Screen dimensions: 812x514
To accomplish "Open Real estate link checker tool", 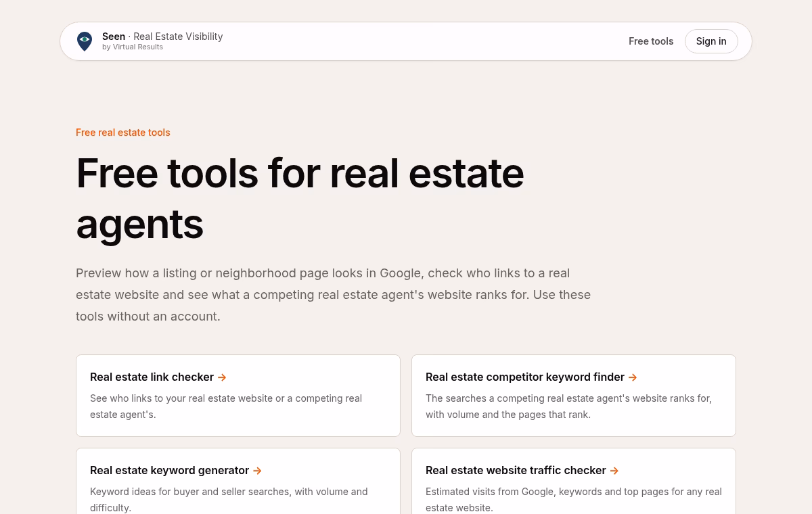I will 238,396.
